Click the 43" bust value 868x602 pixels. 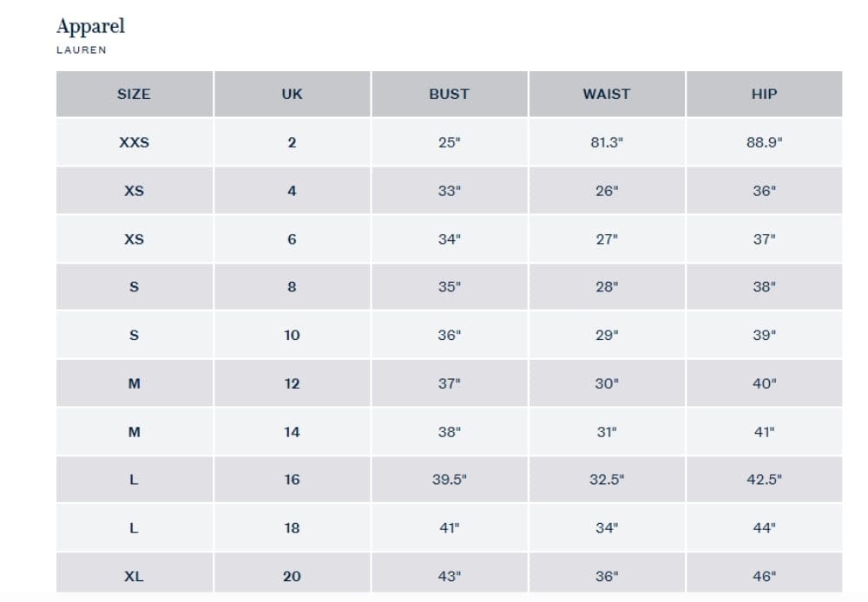(450, 577)
